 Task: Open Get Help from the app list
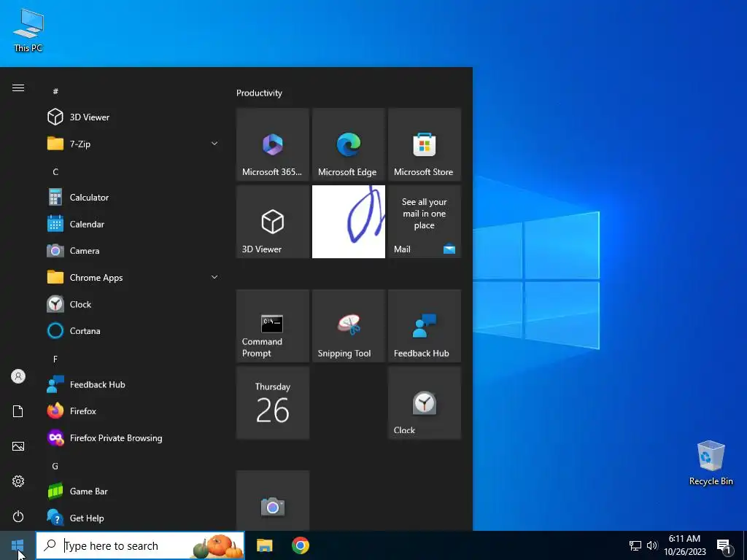(x=131, y=518)
